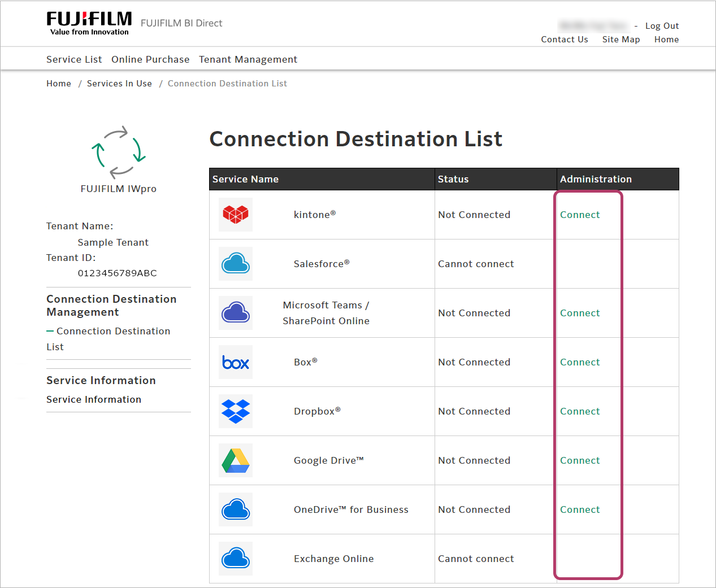The width and height of the screenshot is (716, 588).
Task: Click the kintone service icon
Action: tap(236, 215)
